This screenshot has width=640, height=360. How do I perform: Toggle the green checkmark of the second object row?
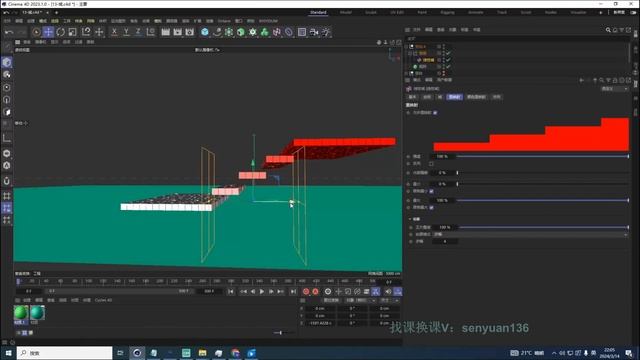tap(448, 53)
